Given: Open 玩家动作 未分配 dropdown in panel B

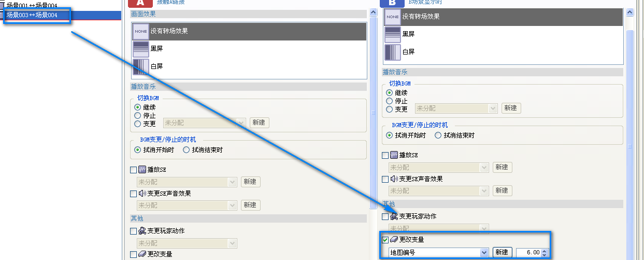Looking at the screenshot, I should click(x=439, y=228).
